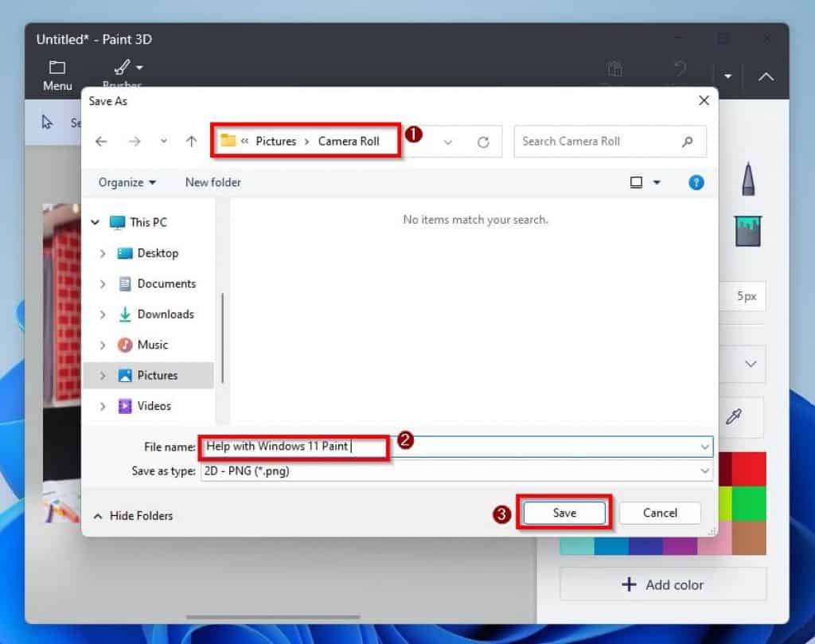Click the Paste icon in Paint 3D toolbar
The height and width of the screenshot is (644, 815).
(x=615, y=68)
